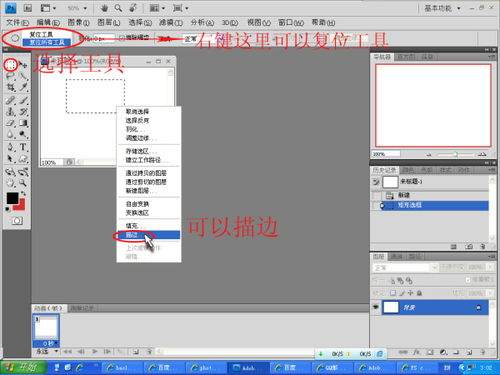Select the History Brush tool
The image size is (500, 375).
point(23,111)
